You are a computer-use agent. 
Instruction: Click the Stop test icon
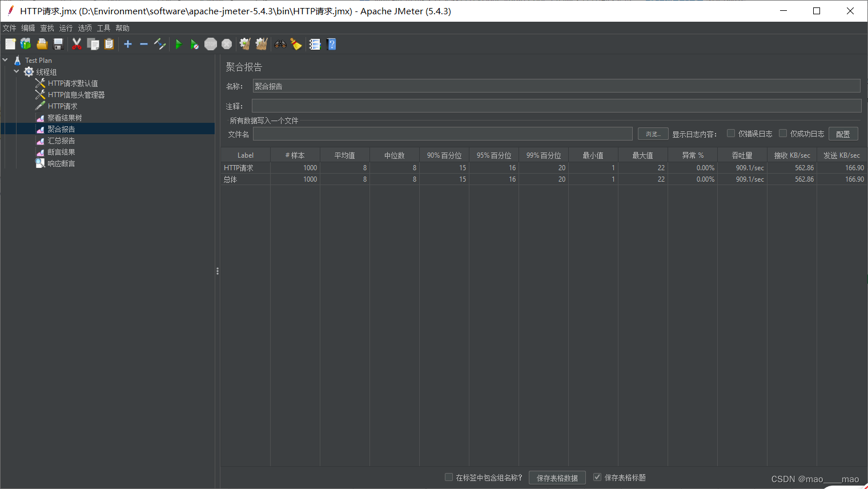click(x=211, y=44)
